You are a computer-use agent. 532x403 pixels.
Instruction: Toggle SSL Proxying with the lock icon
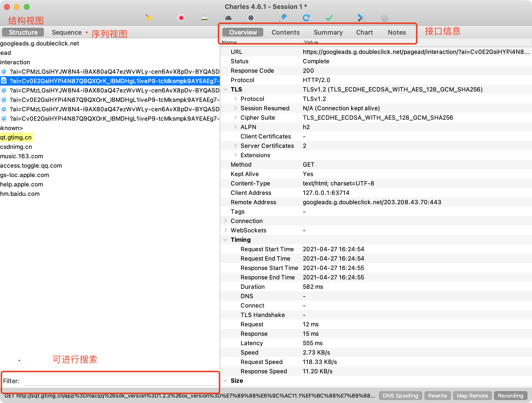point(204,18)
